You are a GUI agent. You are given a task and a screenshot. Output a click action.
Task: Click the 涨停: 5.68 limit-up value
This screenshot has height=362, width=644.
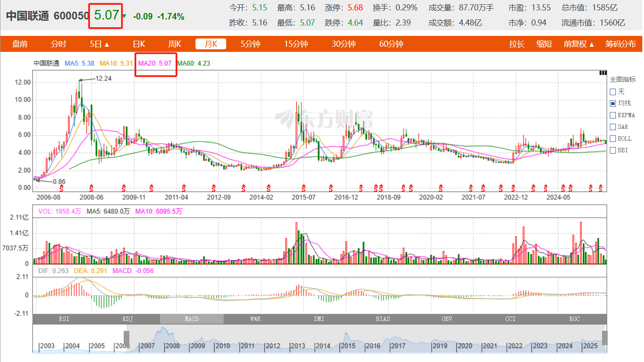[344, 8]
